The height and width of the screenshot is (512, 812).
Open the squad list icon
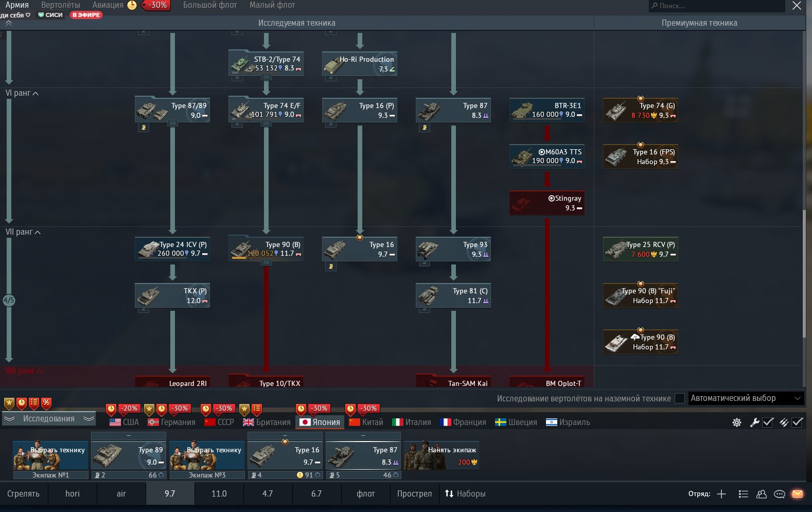click(743, 494)
